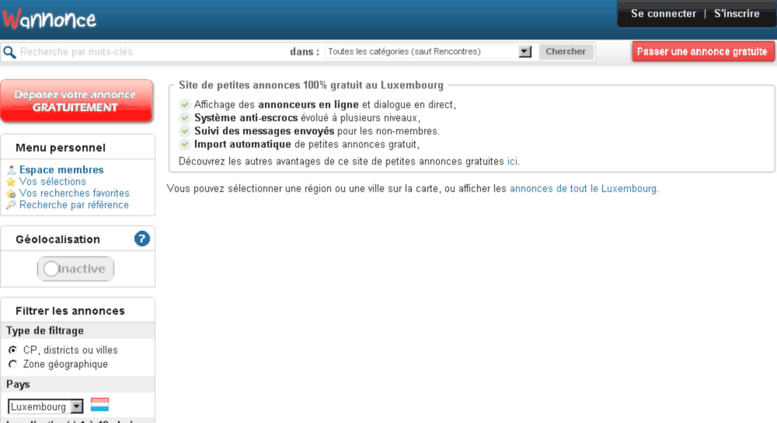Click the Vos recherches favorites icon
The image size is (777, 423).
11,194
